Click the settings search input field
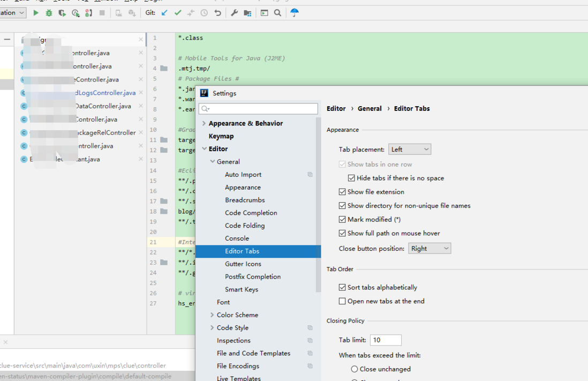The height and width of the screenshot is (381, 588). click(x=258, y=109)
